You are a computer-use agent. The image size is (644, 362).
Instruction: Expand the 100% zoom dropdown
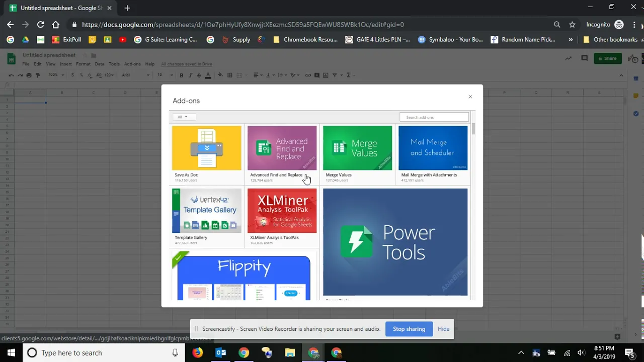[x=56, y=75]
